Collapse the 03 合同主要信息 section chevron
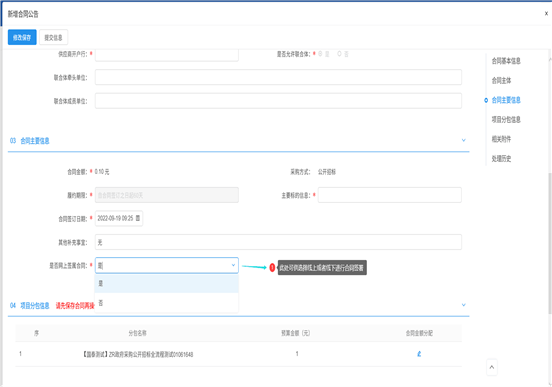The image size is (552, 387). pos(463,140)
